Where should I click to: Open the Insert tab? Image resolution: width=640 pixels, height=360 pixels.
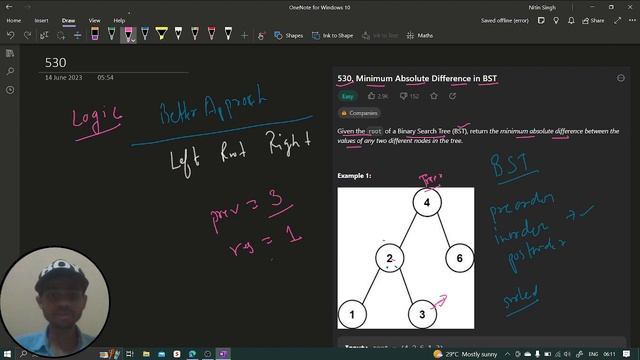[x=41, y=20]
